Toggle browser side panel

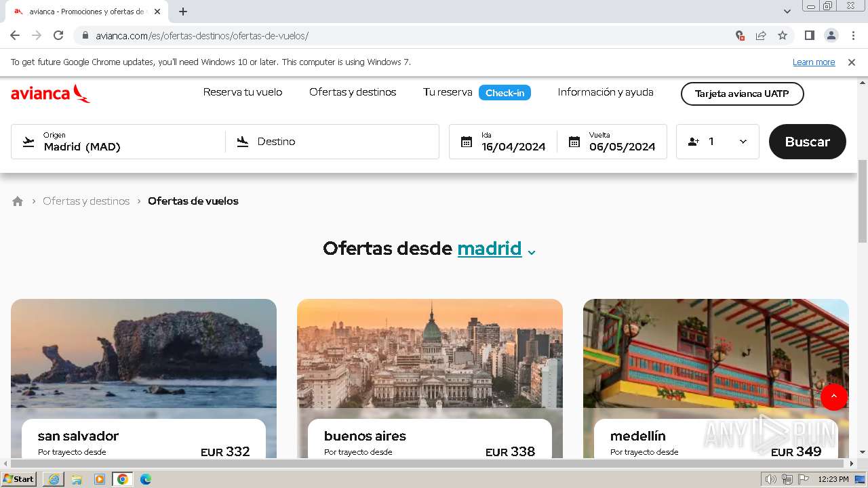point(809,36)
